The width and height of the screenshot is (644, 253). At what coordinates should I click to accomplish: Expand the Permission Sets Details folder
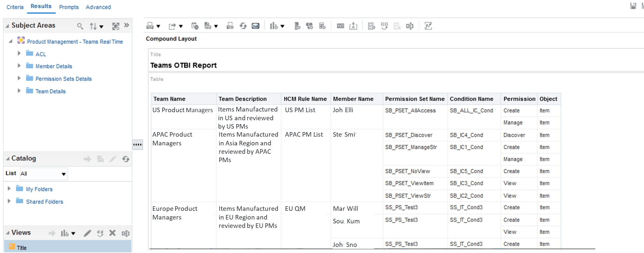tap(19, 78)
